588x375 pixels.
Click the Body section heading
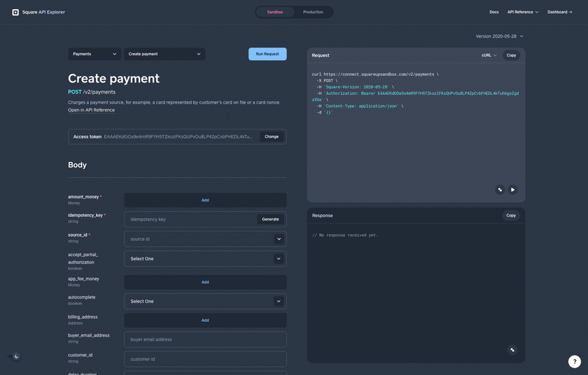(77, 165)
